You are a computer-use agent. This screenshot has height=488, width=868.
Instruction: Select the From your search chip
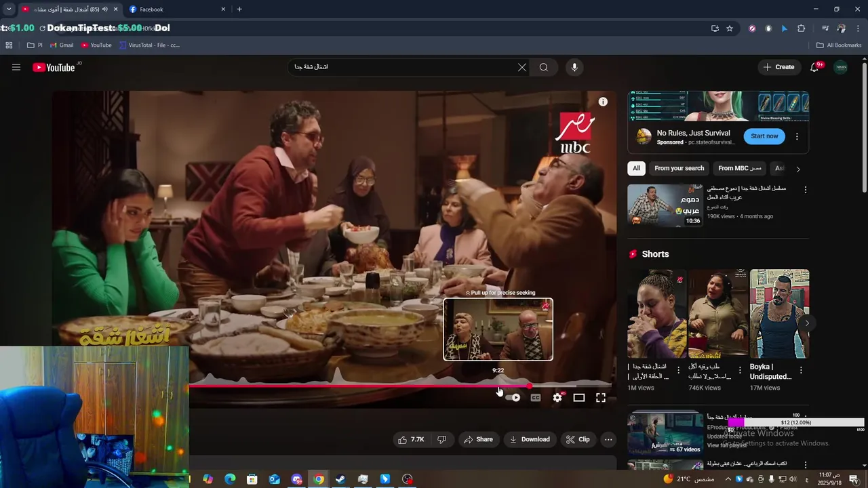point(679,168)
